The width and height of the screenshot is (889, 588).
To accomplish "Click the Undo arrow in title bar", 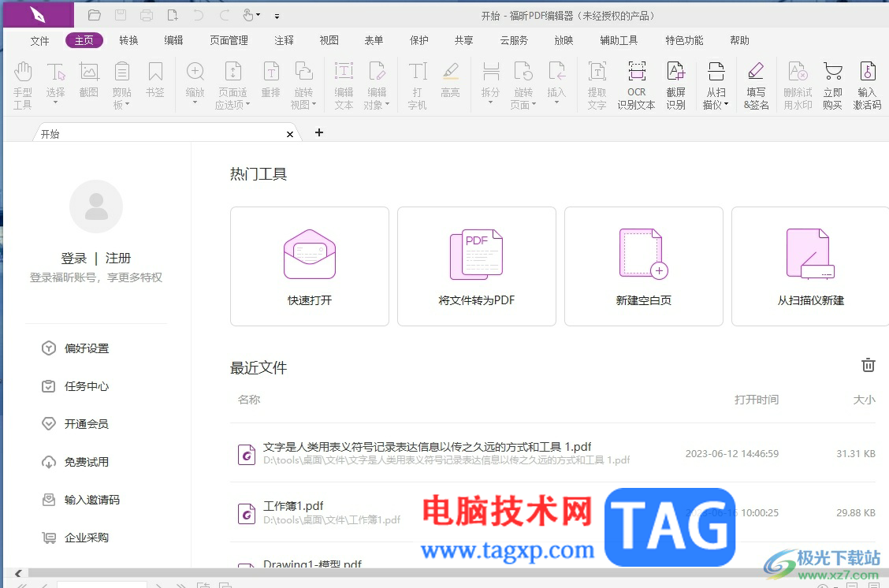I will [x=198, y=15].
